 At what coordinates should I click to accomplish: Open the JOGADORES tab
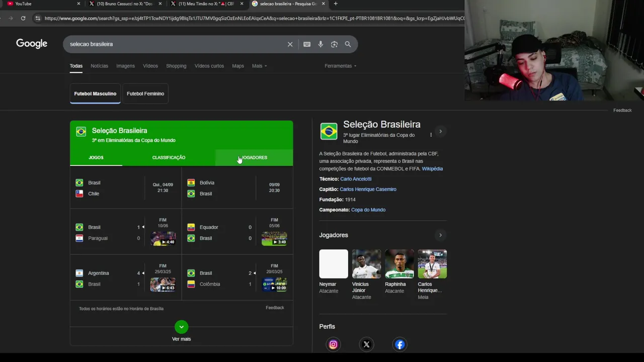click(x=254, y=157)
